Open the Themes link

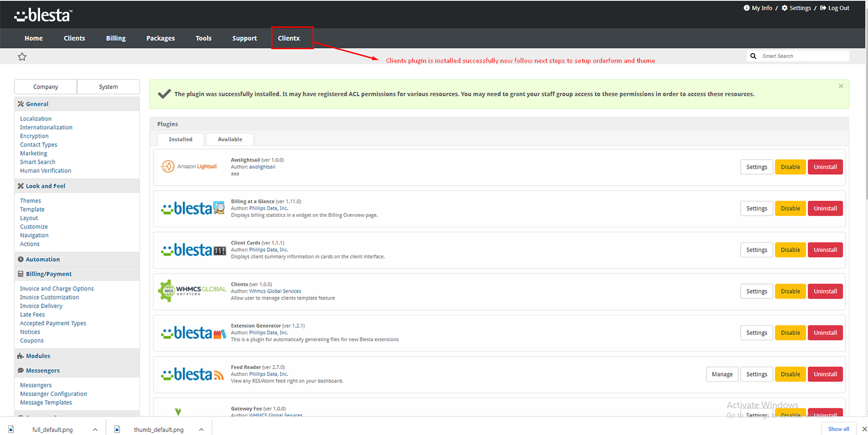pos(31,201)
